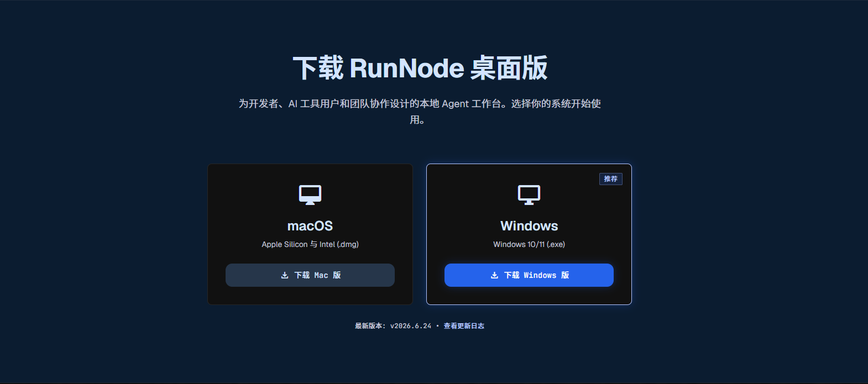
Task: Click the Apple Silicon 与 Intel (.dmg) text
Action: pyautogui.click(x=310, y=244)
